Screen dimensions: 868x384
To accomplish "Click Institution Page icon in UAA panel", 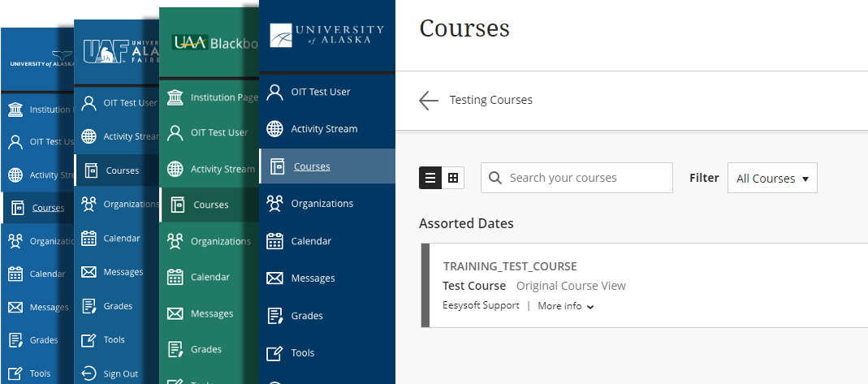I will click(175, 97).
